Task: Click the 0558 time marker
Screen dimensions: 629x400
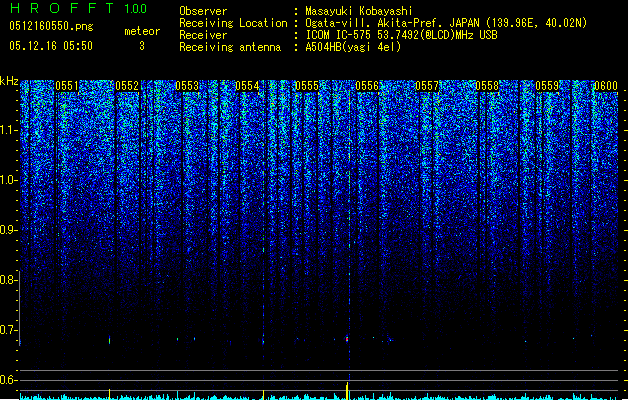Action: [x=487, y=86]
